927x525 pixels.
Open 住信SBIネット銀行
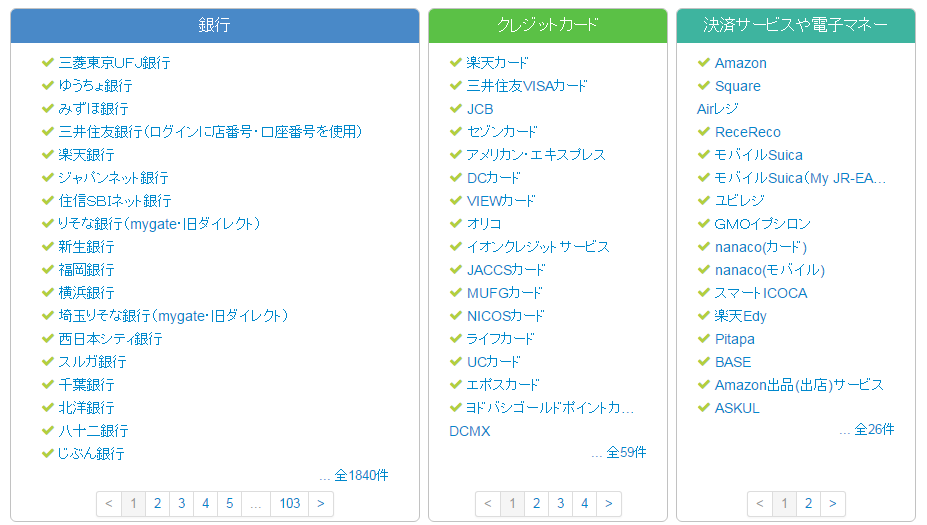115,201
